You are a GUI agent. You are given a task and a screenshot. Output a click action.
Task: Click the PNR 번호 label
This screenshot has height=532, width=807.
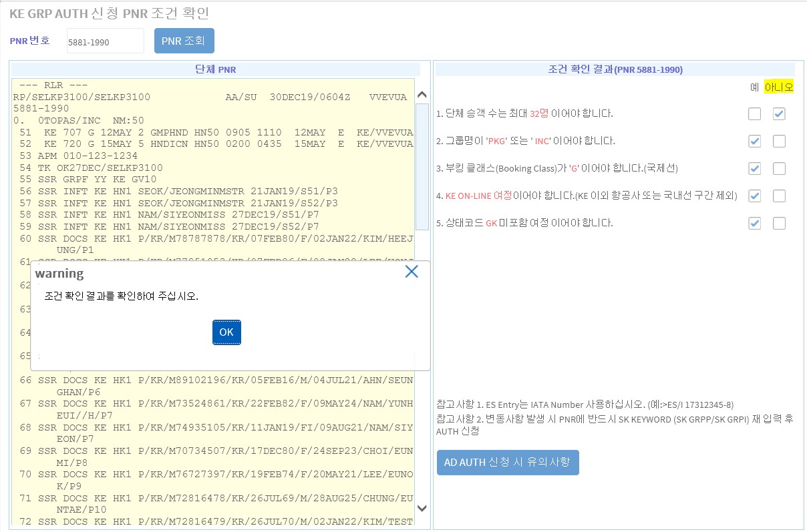coord(29,41)
